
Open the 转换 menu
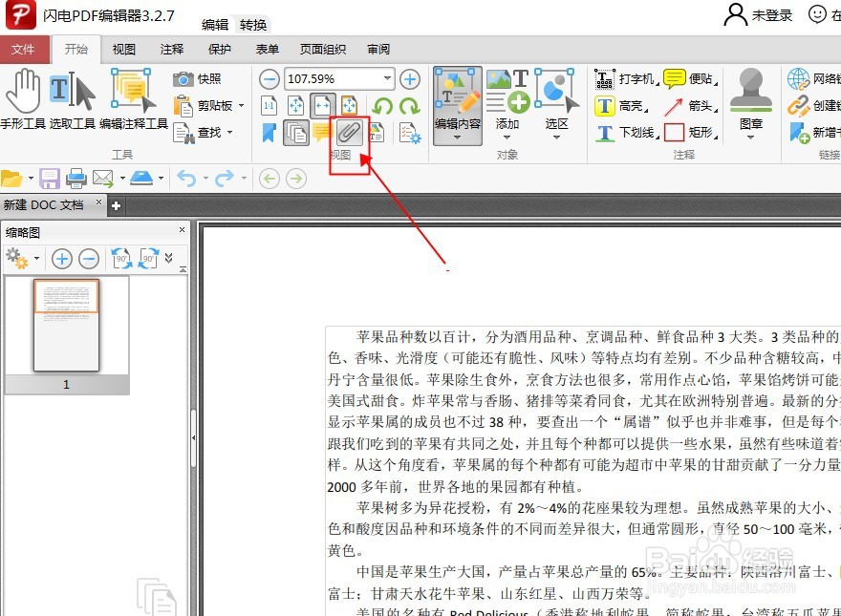click(x=253, y=24)
